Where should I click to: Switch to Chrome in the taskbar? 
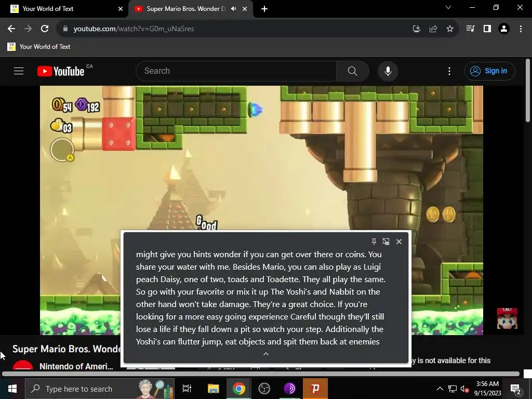click(x=239, y=389)
